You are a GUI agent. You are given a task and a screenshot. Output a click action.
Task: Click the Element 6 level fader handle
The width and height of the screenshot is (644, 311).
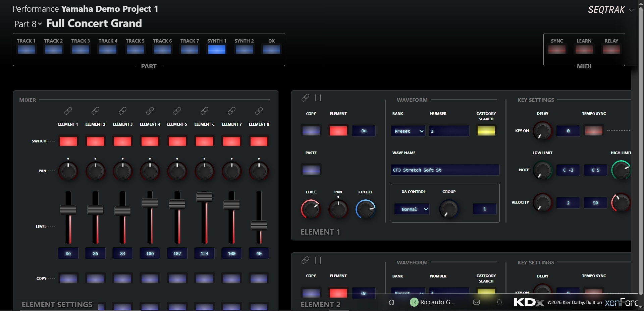204,197
